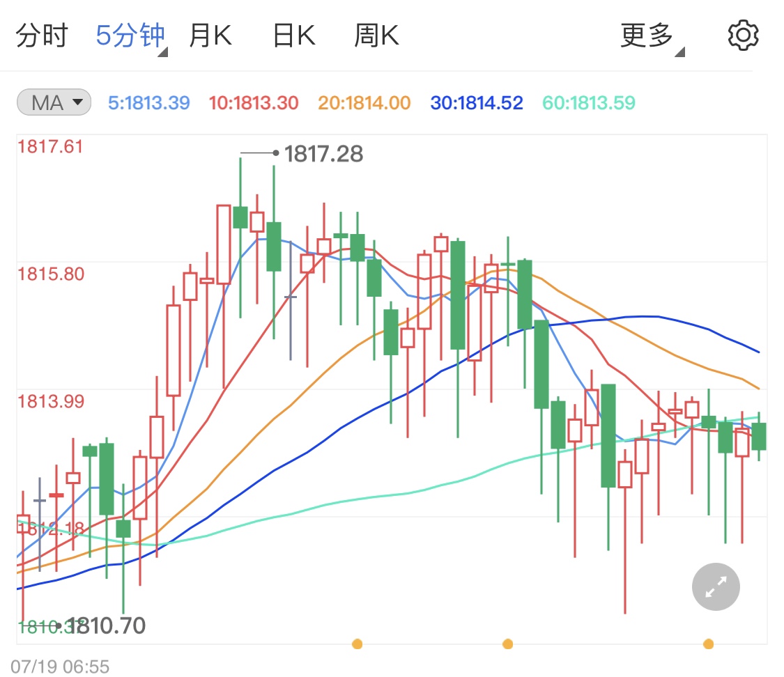Open the MA indicator dropdown

(54, 102)
